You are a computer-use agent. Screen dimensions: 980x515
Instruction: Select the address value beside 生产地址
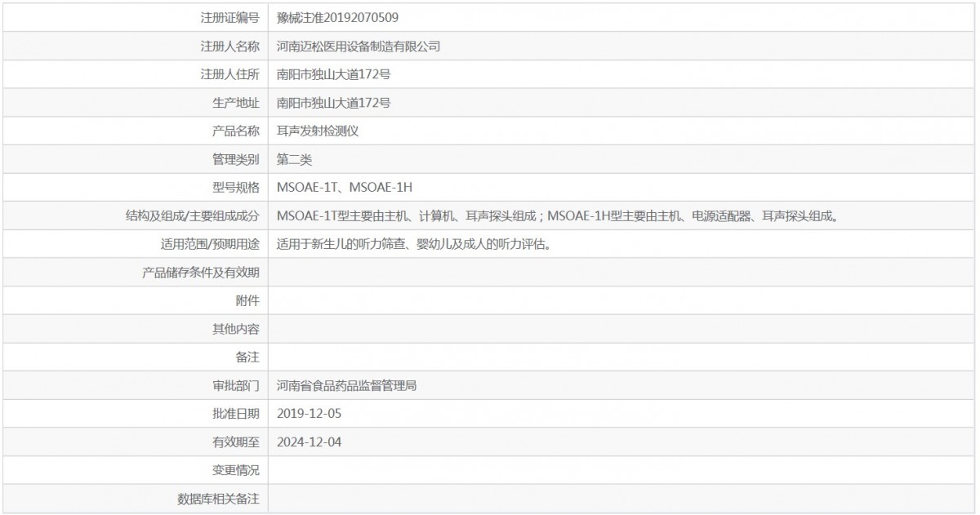pos(334,103)
